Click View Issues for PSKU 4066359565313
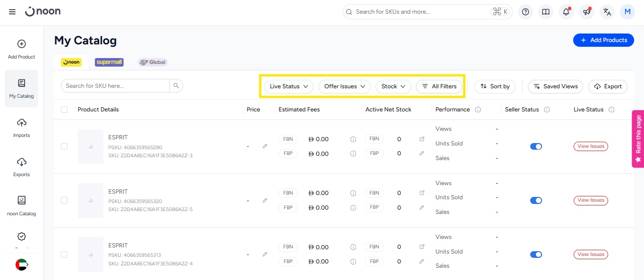Screen dimensions: 644x280 pos(591,254)
